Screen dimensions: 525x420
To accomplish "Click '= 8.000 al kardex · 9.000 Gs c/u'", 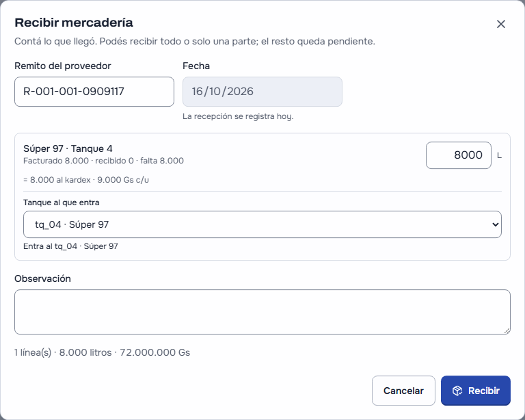I will click(x=86, y=180).
